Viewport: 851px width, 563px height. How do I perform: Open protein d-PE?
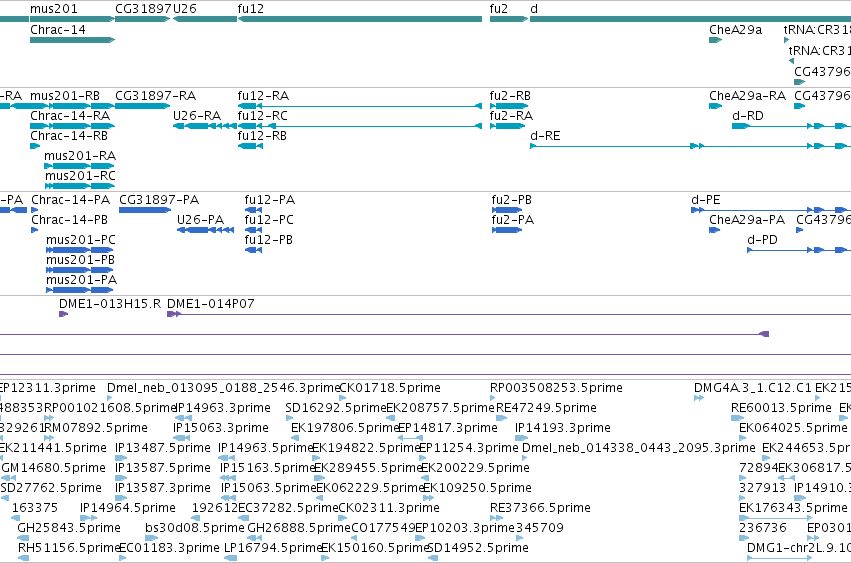coord(706,200)
